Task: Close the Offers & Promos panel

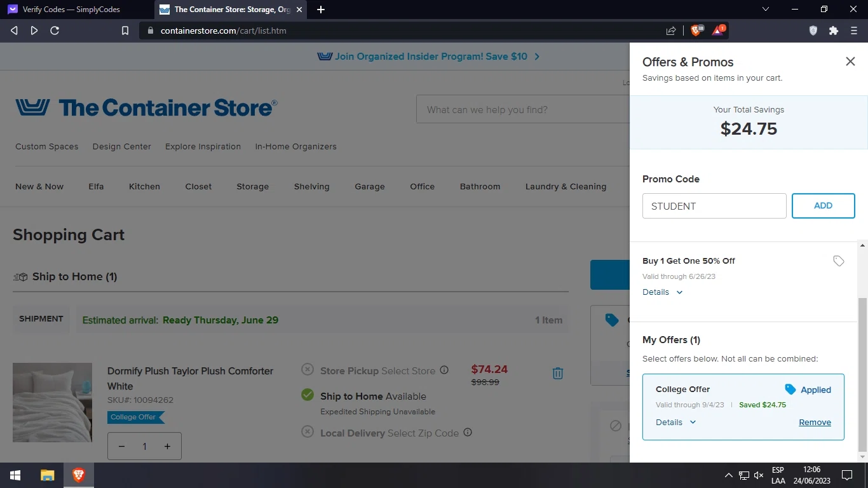Action: tap(850, 61)
